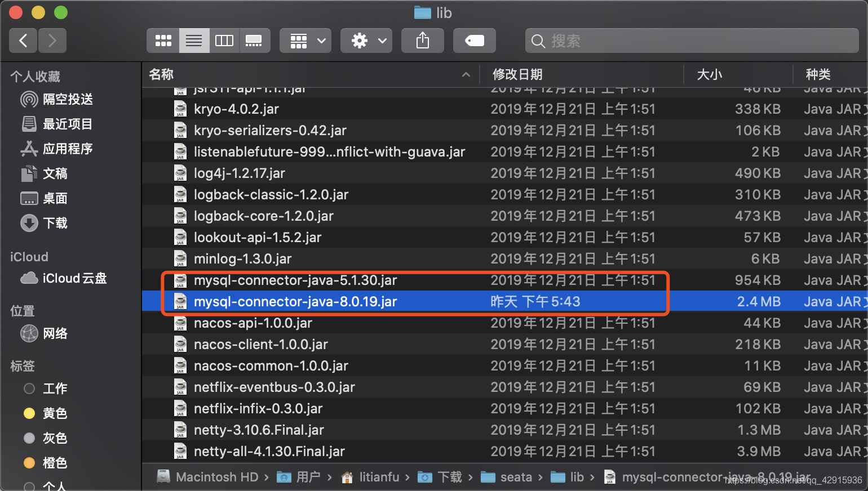
Task: Open 应用程序 (Applications) from the sidebar
Action: coord(62,149)
